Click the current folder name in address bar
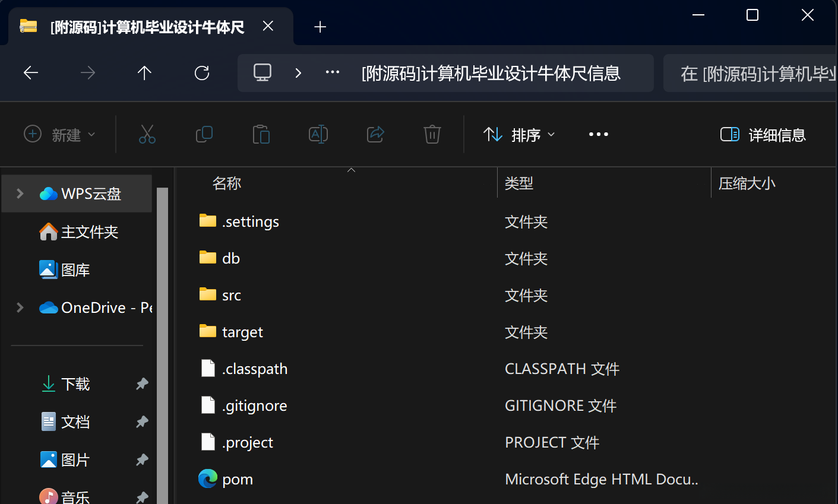The height and width of the screenshot is (504, 838). (491, 73)
